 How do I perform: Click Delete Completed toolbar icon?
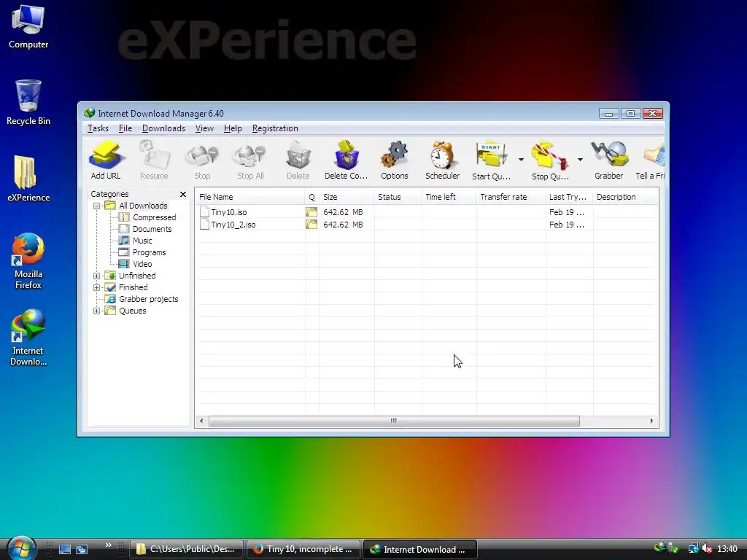347,160
